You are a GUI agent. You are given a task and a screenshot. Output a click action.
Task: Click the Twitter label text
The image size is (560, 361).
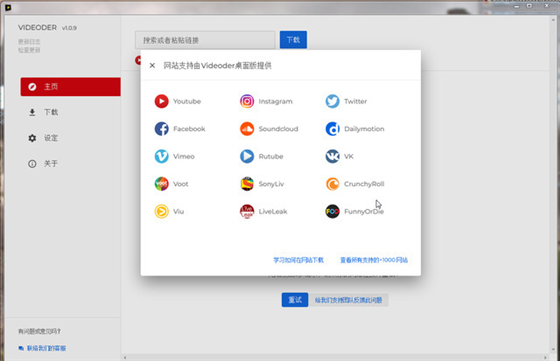(355, 101)
